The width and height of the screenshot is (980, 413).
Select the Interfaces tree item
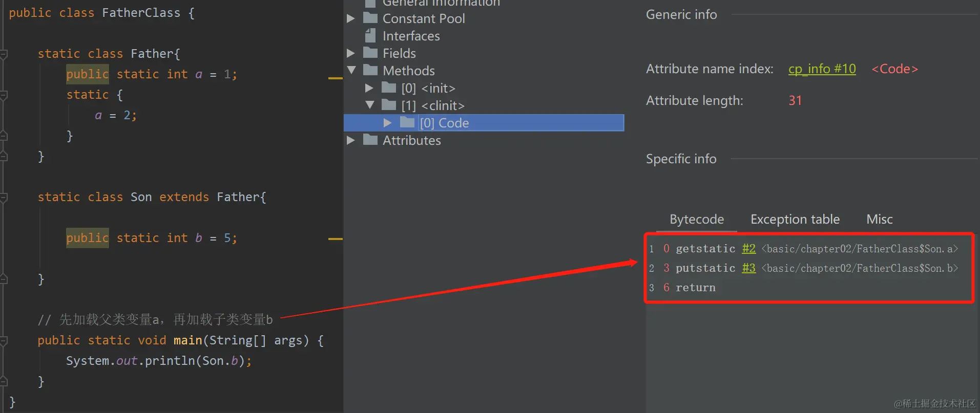411,36
